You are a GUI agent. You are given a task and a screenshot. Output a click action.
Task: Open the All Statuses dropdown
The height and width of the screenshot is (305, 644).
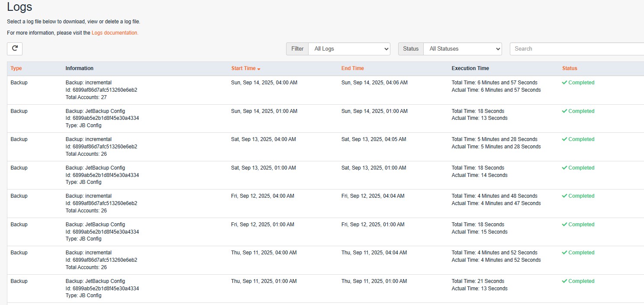pyautogui.click(x=463, y=49)
